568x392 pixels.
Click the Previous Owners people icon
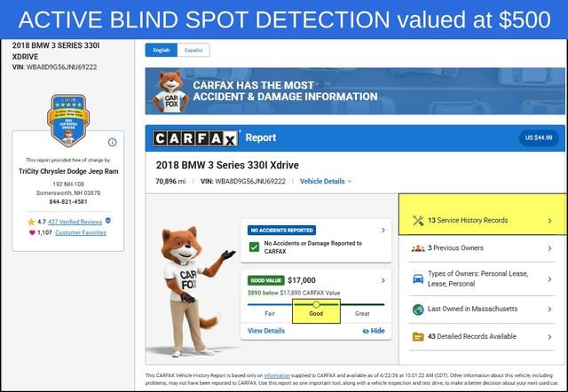[x=418, y=248]
